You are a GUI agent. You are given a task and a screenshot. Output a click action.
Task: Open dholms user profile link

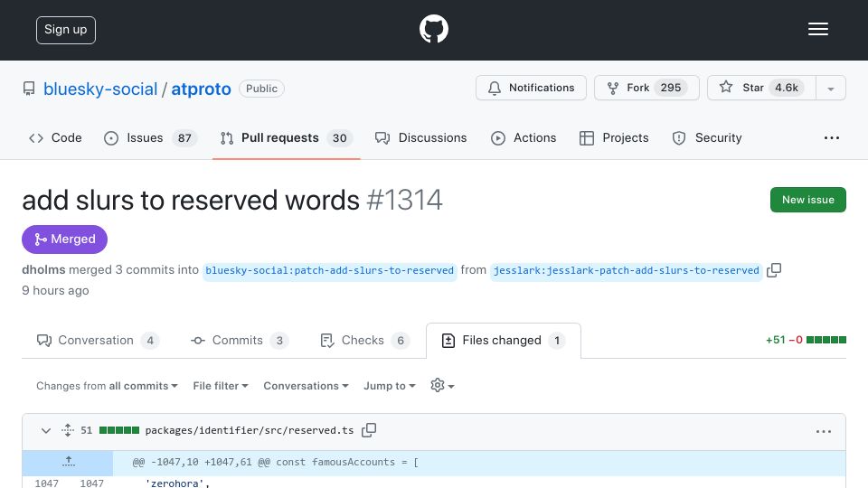click(x=43, y=270)
